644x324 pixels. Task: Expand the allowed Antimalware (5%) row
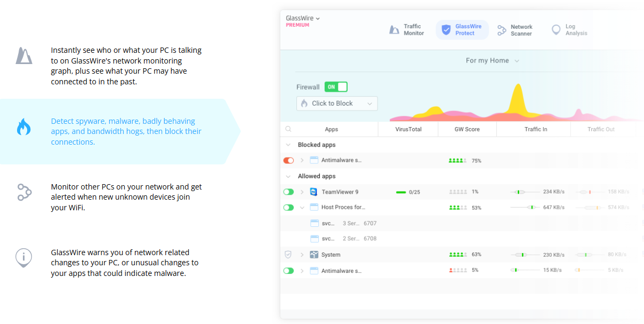point(302,271)
